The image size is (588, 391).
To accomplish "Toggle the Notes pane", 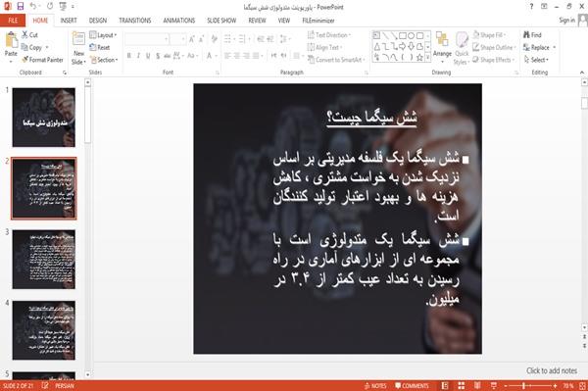I will [x=375, y=386].
